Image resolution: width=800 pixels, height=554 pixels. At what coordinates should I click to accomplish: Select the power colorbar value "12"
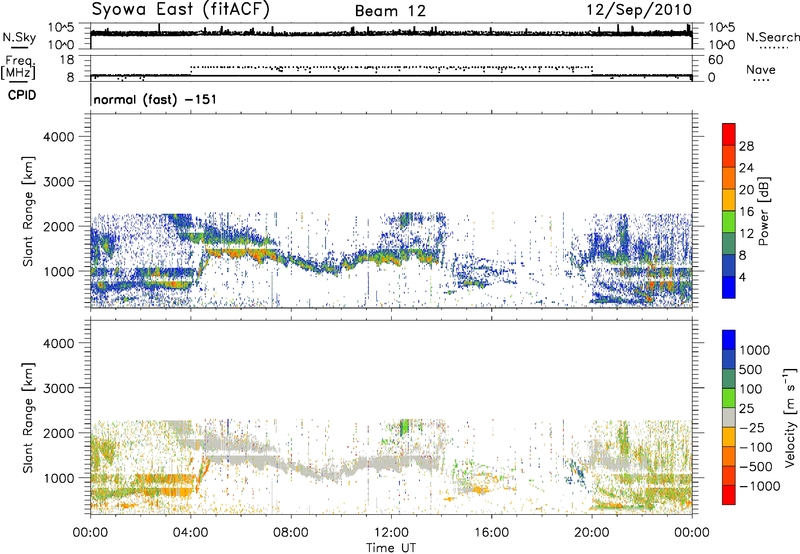(x=746, y=234)
